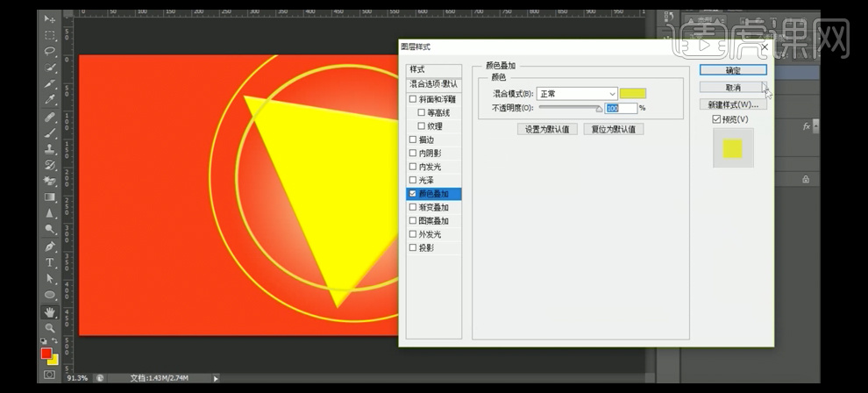Select 混合选项:默认 in the list
The width and height of the screenshot is (868, 393).
[x=433, y=84]
